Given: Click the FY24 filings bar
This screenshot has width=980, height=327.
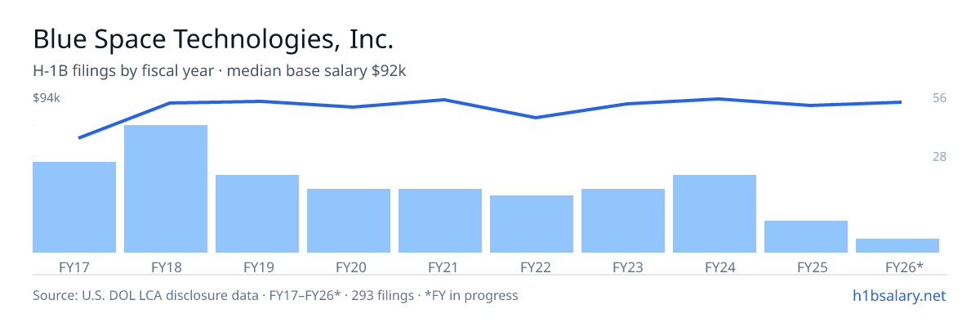Looking at the screenshot, I should point(715,213).
